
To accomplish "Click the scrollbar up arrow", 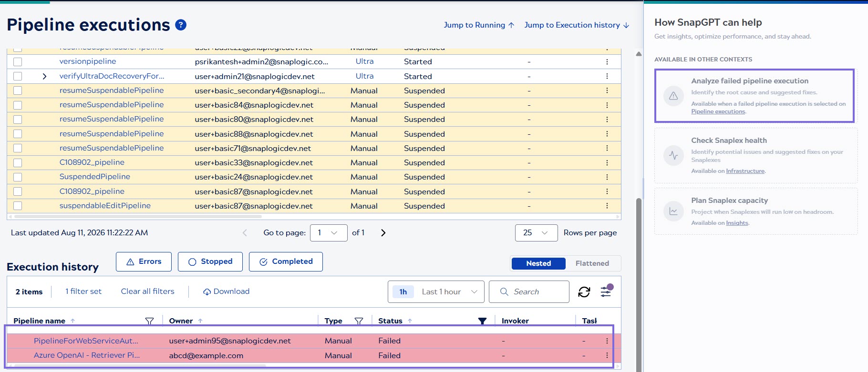I will pos(639,54).
